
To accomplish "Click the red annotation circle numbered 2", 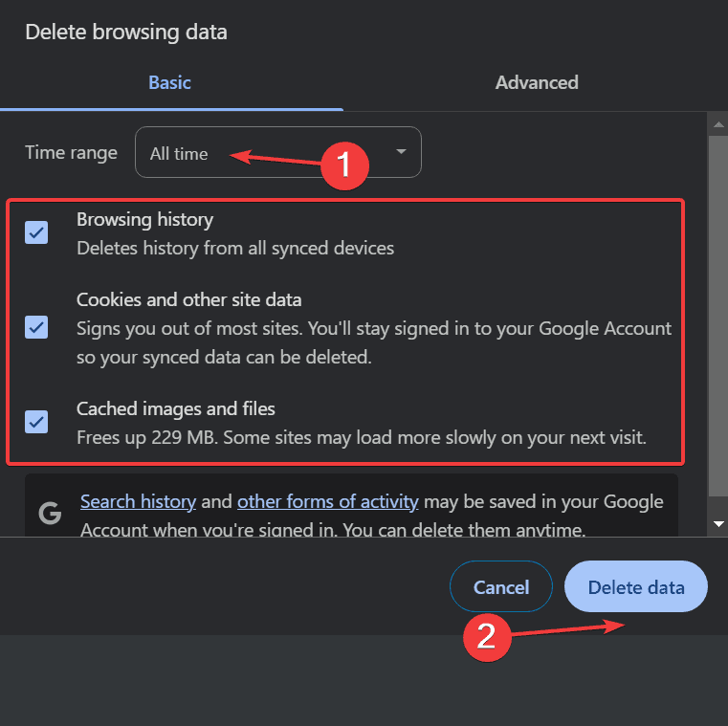I will pos(487,637).
